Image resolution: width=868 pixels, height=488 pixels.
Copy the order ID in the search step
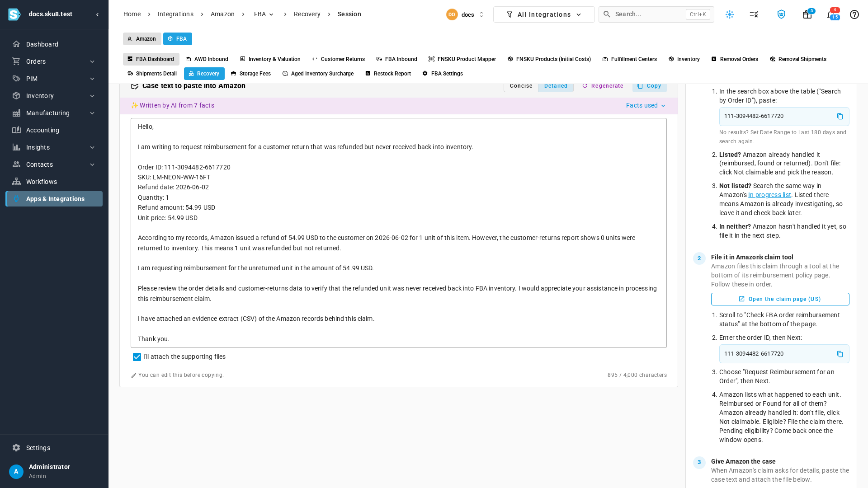(840, 117)
